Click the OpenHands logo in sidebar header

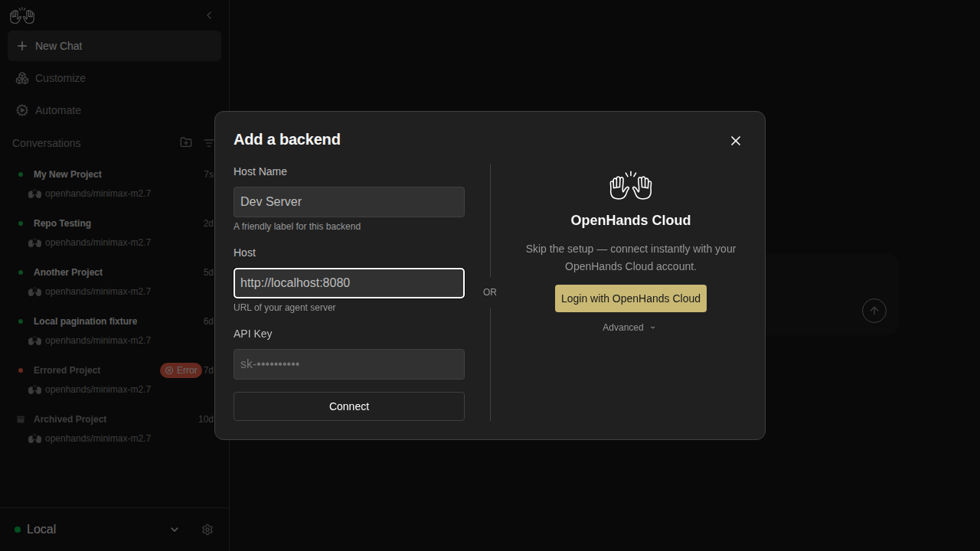click(22, 15)
